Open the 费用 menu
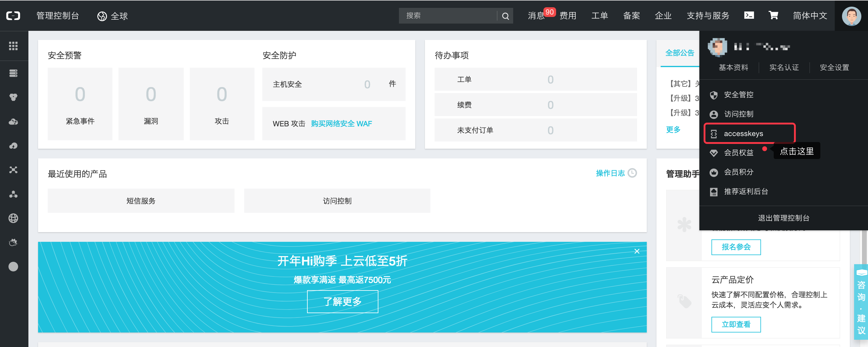The image size is (868, 347). pyautogui.click(x=568, y=15)
